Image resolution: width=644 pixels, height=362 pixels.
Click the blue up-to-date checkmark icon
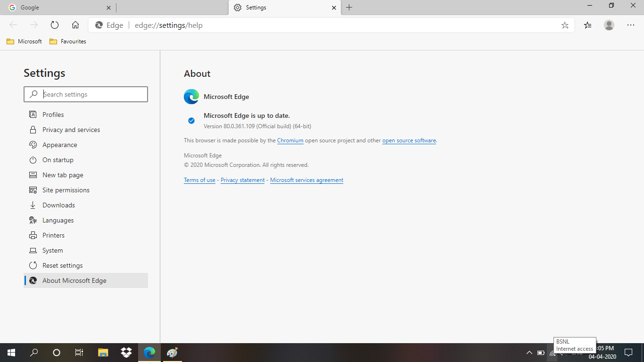tap(191, 121)
